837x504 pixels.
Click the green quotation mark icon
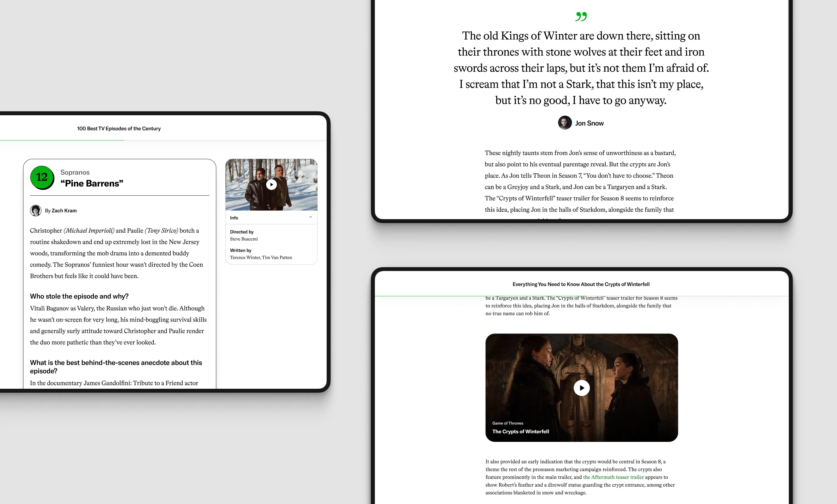coord(581,17)
